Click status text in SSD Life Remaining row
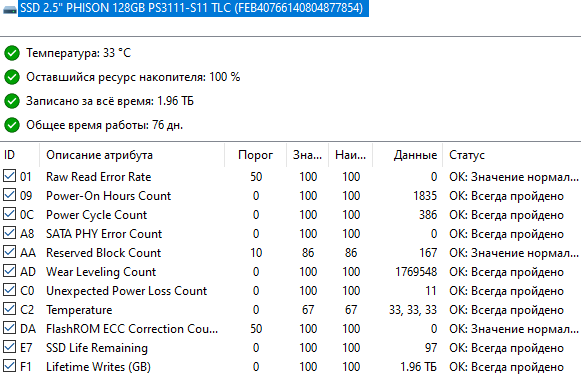Image resolution: width=581 pixels, height=378 pixels. [507, 348]
